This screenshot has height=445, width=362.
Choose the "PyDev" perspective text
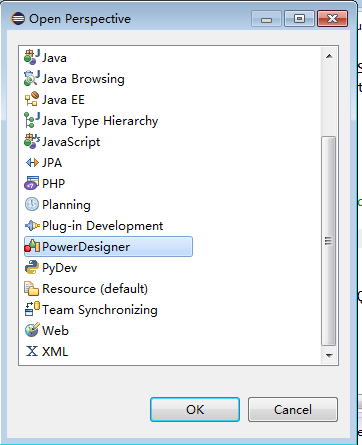click(x=60, y=268)
